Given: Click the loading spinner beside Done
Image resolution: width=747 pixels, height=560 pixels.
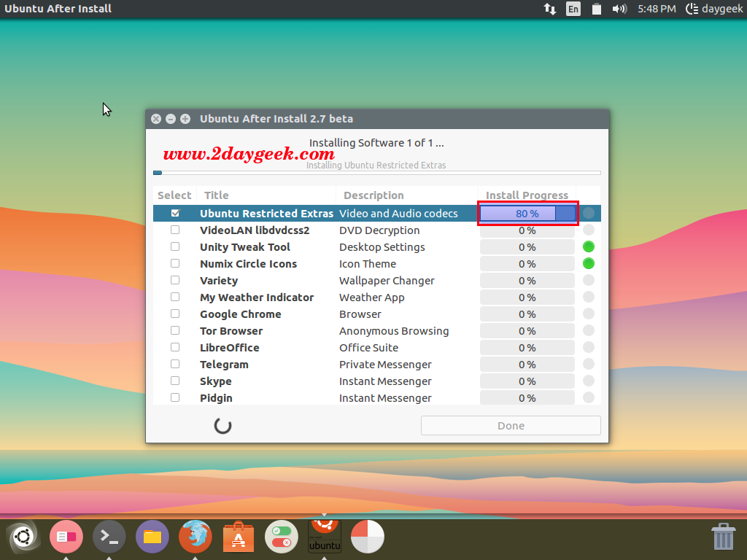Looking at the screenshot, I should point(222,426).
